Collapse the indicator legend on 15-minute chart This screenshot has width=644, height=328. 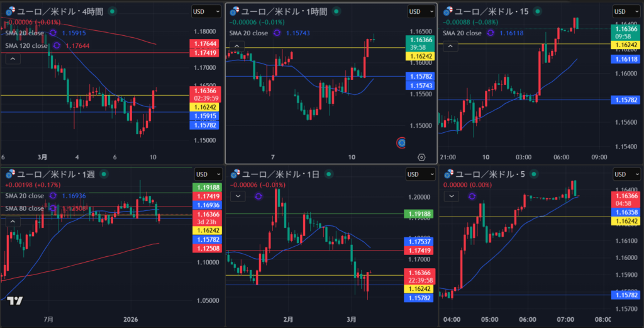(451, 46)
